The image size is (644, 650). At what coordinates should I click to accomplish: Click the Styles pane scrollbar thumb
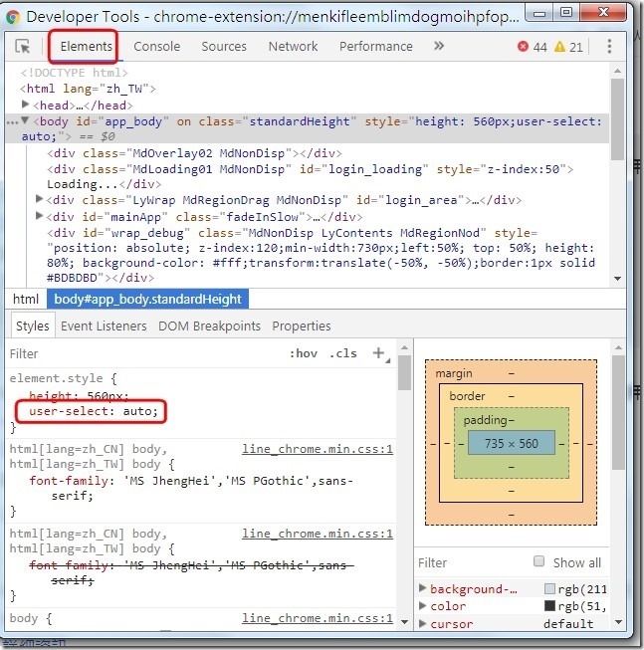click(404, 372)
